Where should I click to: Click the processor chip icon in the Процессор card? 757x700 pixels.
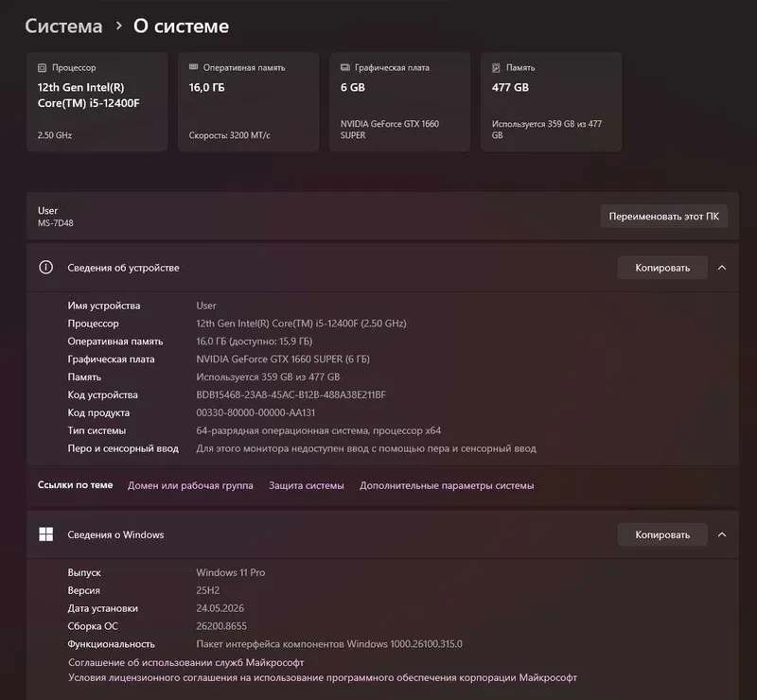pos(42,67)
